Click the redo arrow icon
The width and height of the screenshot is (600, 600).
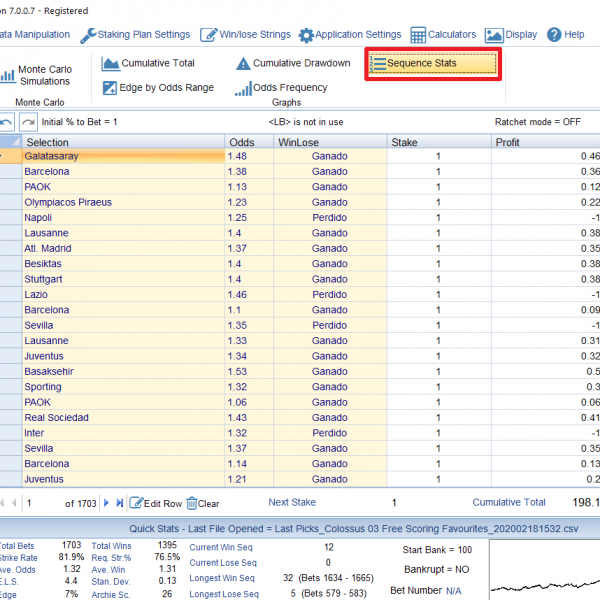[x=28, y=122]
